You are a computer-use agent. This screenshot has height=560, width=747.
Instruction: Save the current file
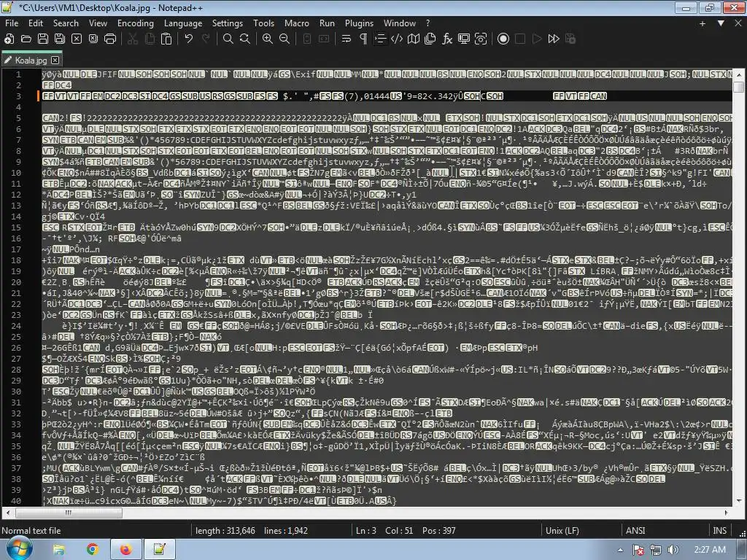click(x=43, y=39)
